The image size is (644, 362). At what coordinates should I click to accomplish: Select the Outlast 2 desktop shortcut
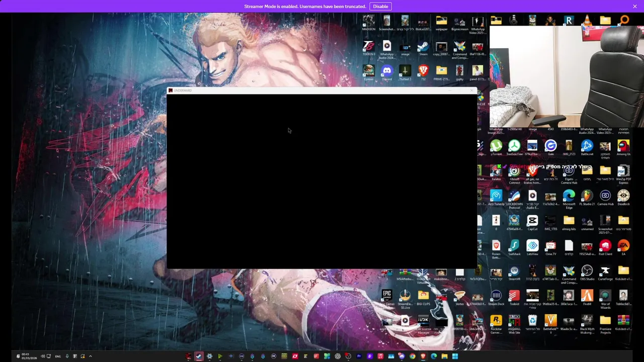pos(405,73)
